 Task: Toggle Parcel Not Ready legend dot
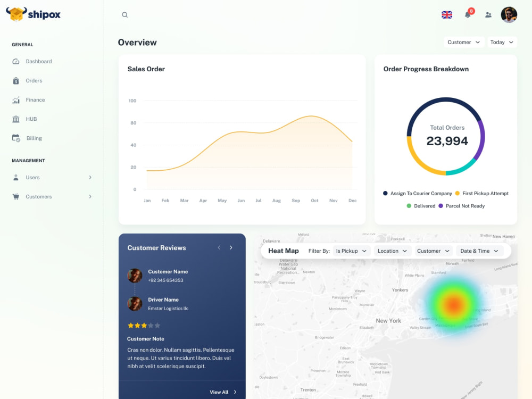440,206
